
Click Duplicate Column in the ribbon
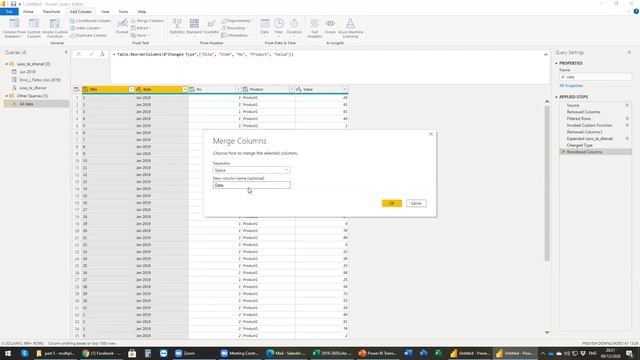[x=88, y=36]
